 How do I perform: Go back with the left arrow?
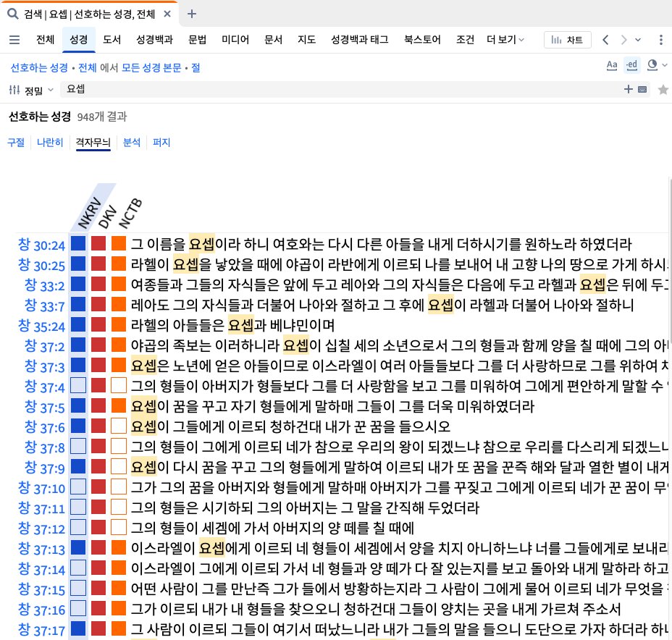click(x=605, y=40)
